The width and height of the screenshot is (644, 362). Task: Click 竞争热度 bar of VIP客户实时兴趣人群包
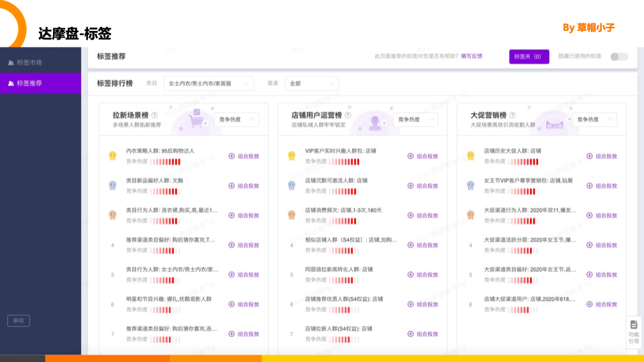[344, 162]
